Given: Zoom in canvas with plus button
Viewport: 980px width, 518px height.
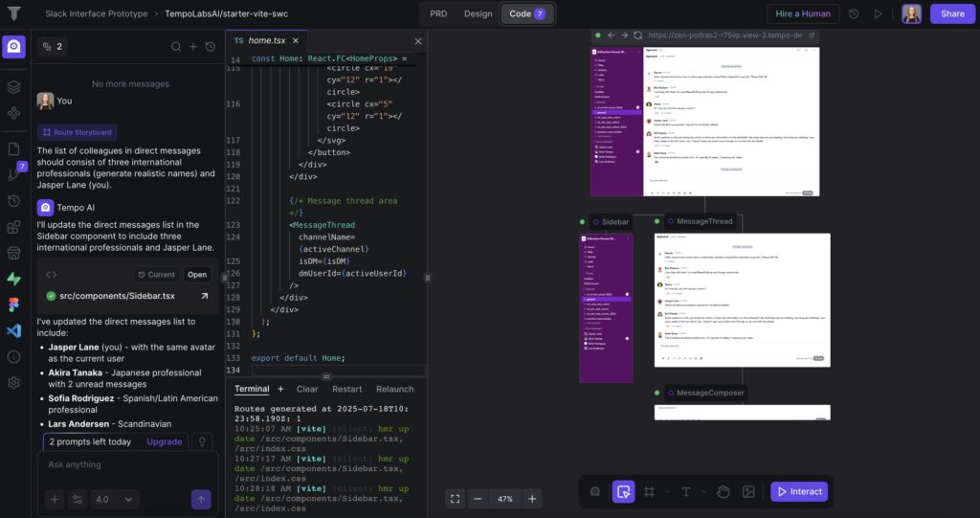Looking at the screenshot, I should pyautogui.click(x=532, y=499).
